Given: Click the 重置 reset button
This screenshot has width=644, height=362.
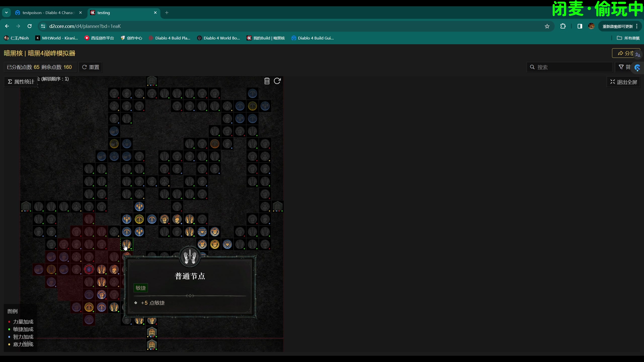Looking at the screenshot, I should [x=91, y=67].
